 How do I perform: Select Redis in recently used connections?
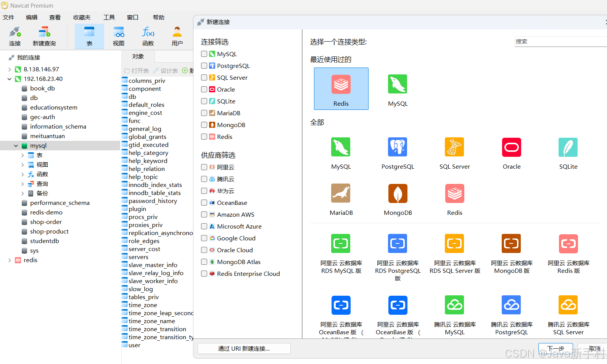click(341, 89)
